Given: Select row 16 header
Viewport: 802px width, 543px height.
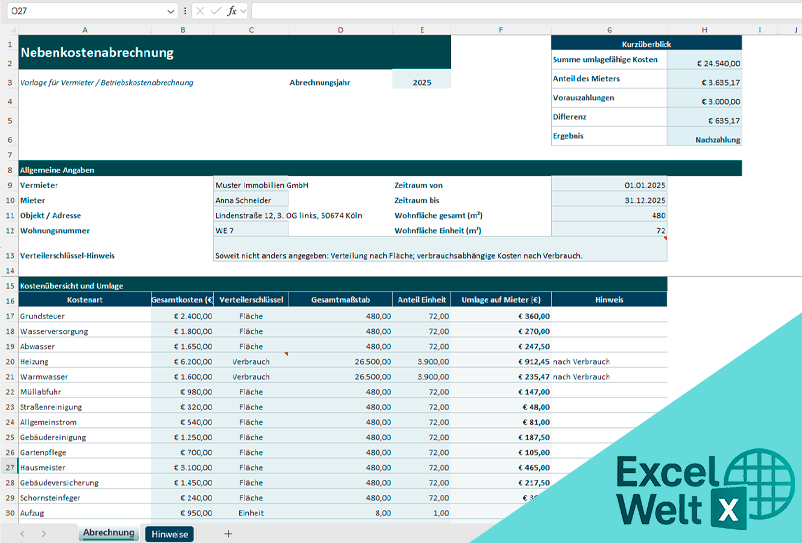Looking at the screenshot, I should (x=10, y=300).
